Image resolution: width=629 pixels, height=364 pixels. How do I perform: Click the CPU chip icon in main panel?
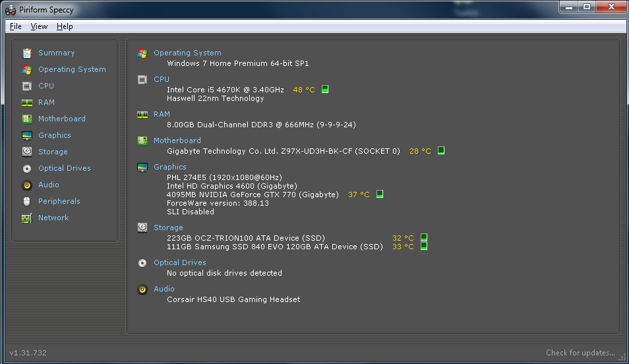[x=142, y=80]
